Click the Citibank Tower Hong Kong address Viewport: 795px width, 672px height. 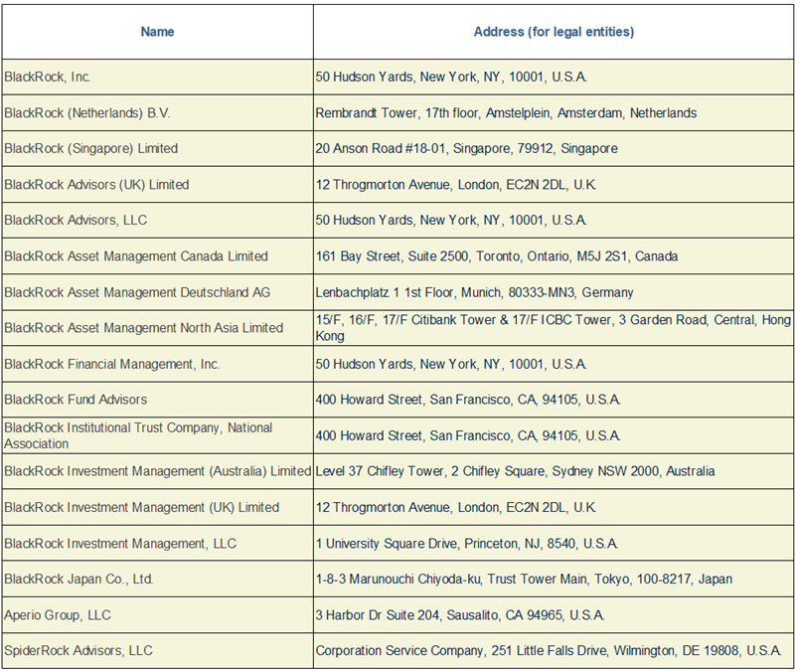tap(554, 328)
